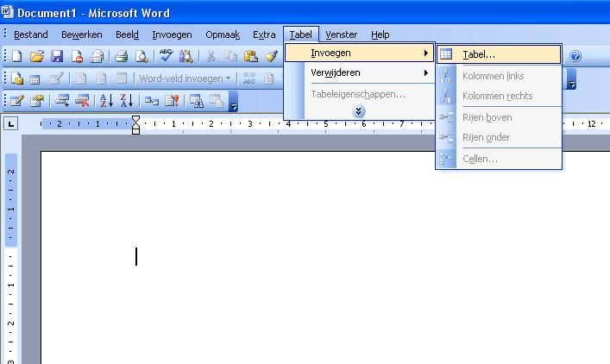Click the Copy icon
The image size is (610, 364).
[x=230, y=56]
